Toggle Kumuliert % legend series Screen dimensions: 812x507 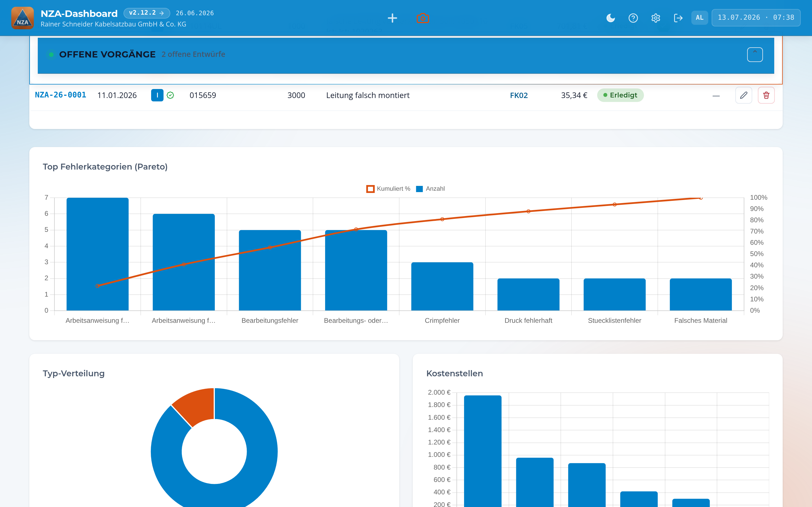(x=388, y=189)
